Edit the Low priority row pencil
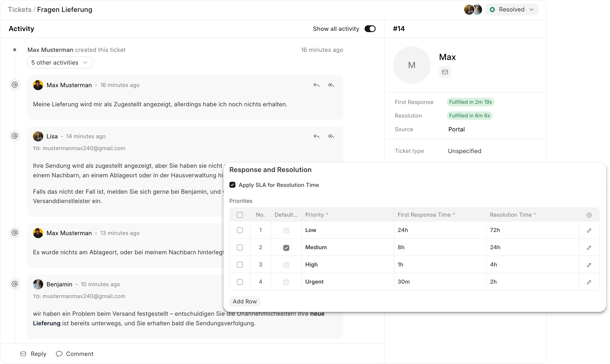Image resolution: width=610 pixels, height=364 pixels. click(x=589, y=230)
